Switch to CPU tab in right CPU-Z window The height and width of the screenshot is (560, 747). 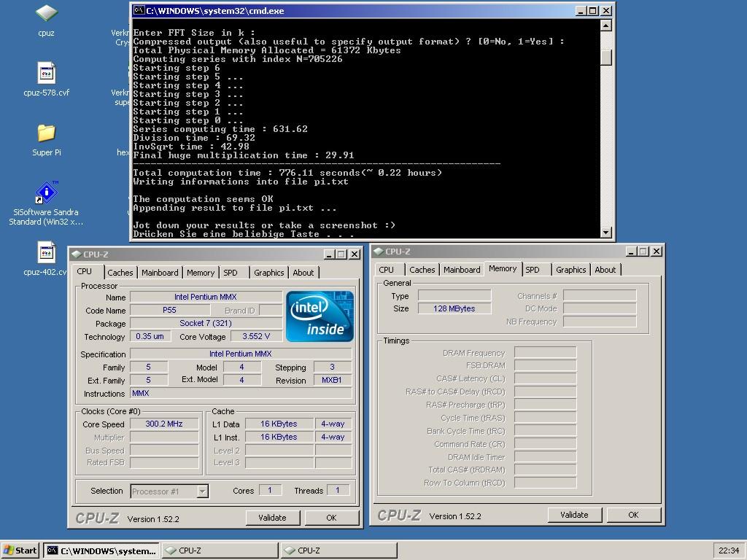point(387,270)
